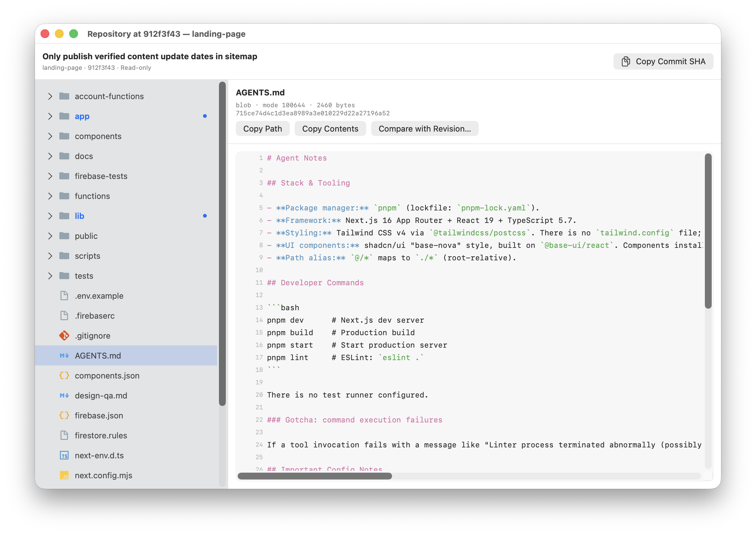Click the .env.example file icon
This screenshot has height=535, width=756.
click(64, 296)
